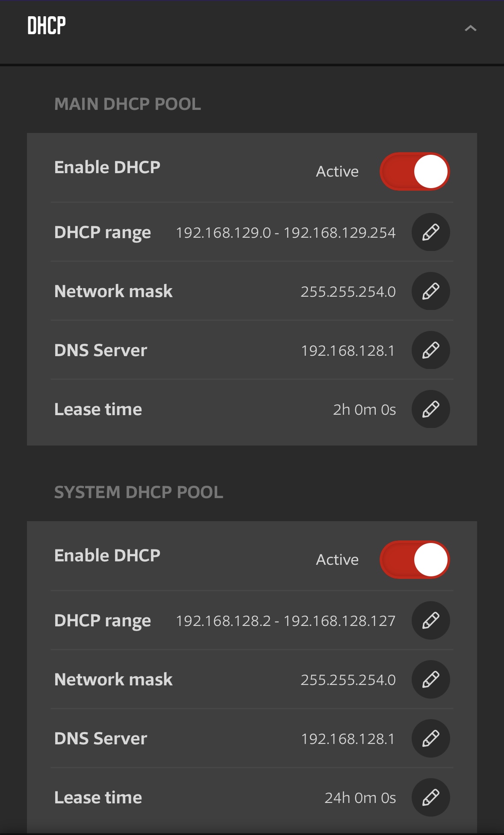Click the System pool range 192.168.128.2 - 192.168.128.127
The image size is (504, 835).
point(286,621)
